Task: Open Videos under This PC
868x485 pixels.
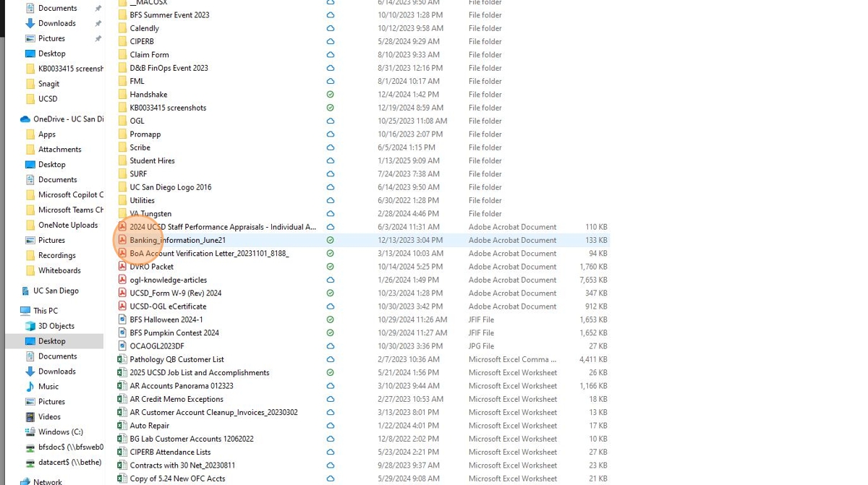Action: pyautogui.click(x=49, y=417)
